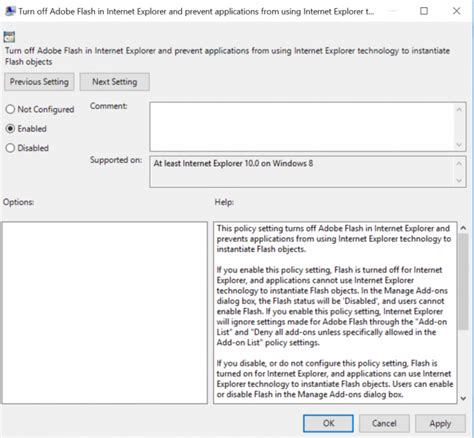The width and height of the screenshot is (474, 438).
Task: Select the Disabled radio button
Action: coord(10,148)
